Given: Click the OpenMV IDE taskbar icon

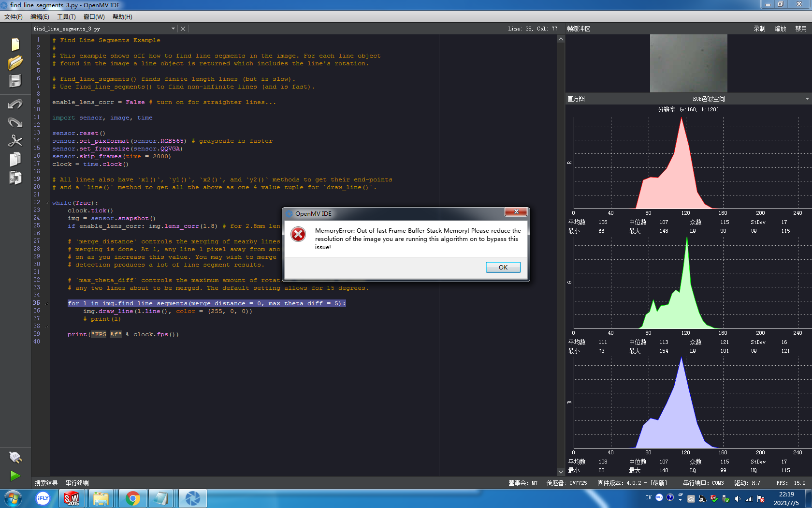Looking at the screenshot, I should click(192, 498).
